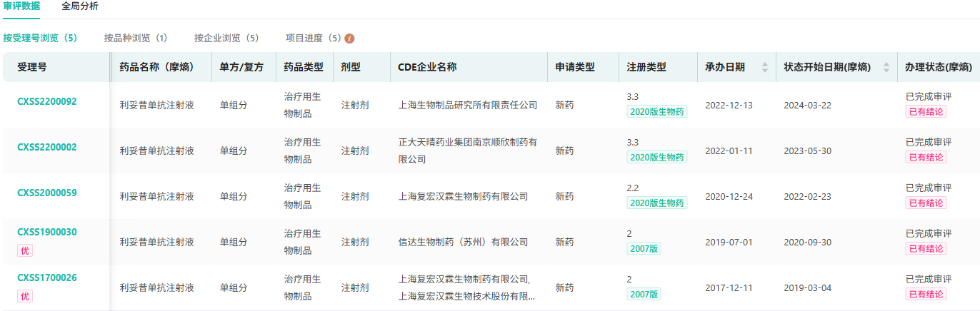This screenshot has width=980, height=311.
Task: Select the 按品种浏览（1）tab
Action: [x=136, y=39]
